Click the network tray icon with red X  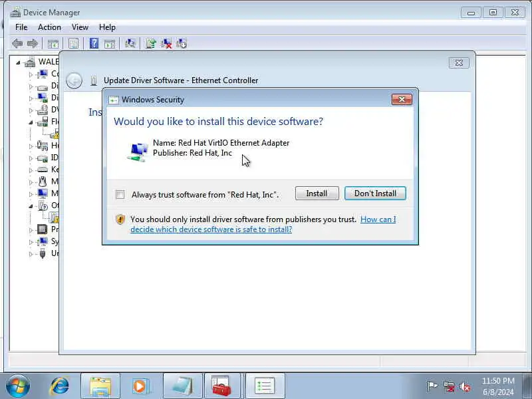[x=448, y=386]
